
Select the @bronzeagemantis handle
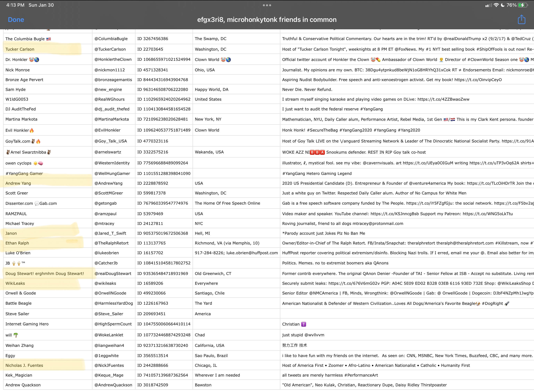(x=113, y=80)
